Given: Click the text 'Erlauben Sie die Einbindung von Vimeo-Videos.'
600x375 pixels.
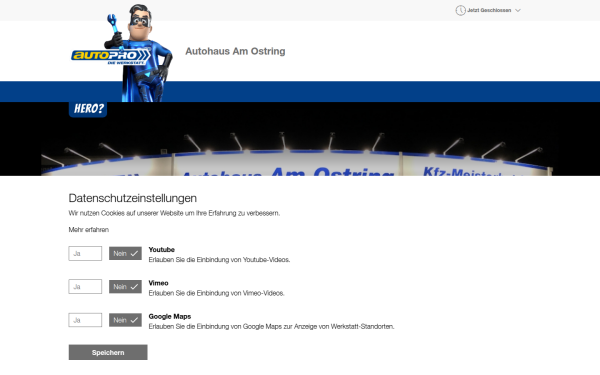Looking at the screenshot, I should click(217, 293).
